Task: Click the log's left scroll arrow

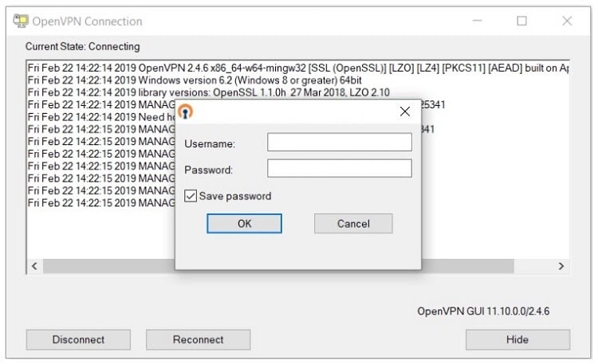Action: pos(34,266)
